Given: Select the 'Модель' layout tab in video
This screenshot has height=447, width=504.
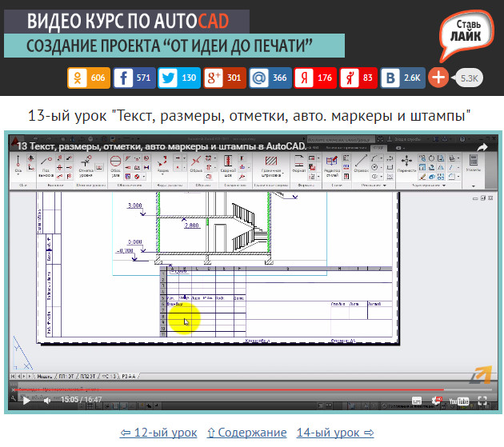Looking at the screenshot, I should coord(44,376).
